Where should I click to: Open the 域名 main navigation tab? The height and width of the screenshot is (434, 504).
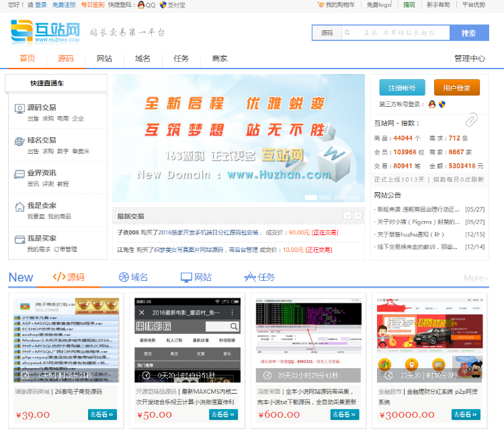click(142, 58)
